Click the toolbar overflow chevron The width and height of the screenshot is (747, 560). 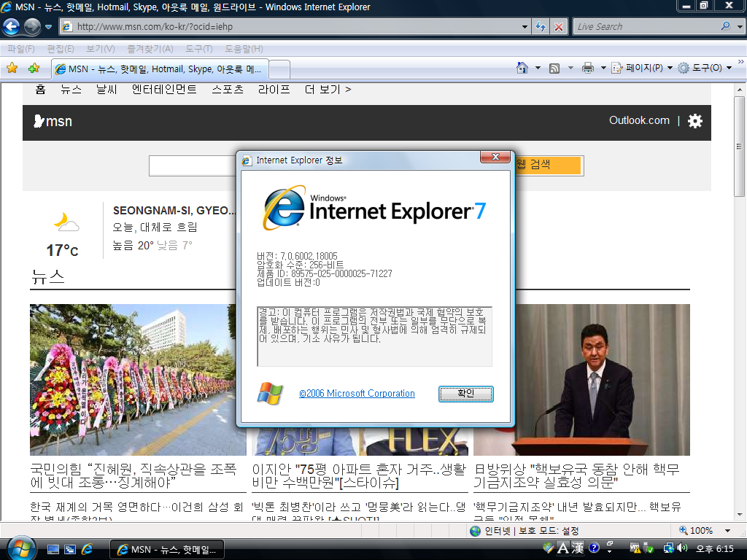741,62
